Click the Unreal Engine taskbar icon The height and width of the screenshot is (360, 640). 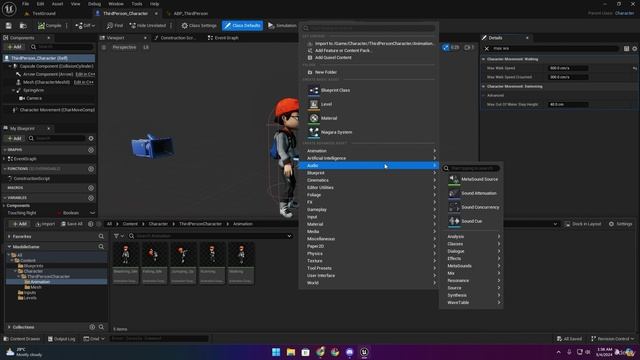pyautogui.click(x=364, y=352)
